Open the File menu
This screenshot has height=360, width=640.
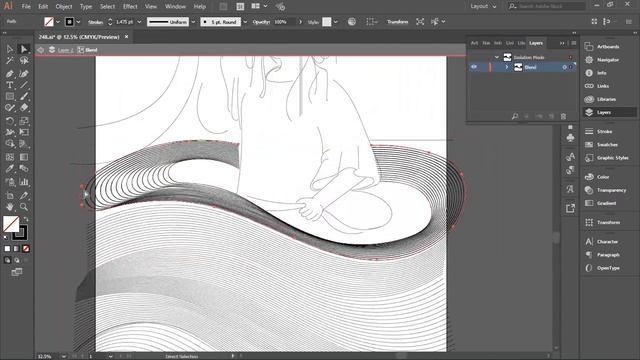tap(26, 7)
